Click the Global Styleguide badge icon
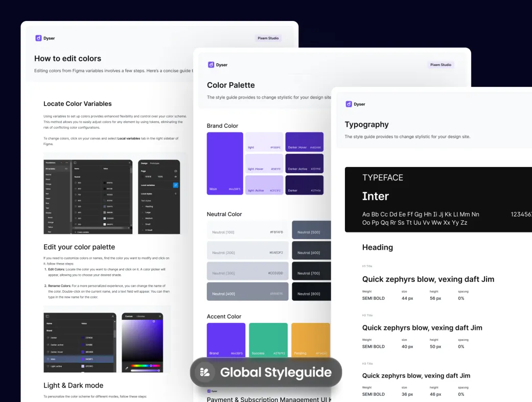532x402 pixels. 205,372
